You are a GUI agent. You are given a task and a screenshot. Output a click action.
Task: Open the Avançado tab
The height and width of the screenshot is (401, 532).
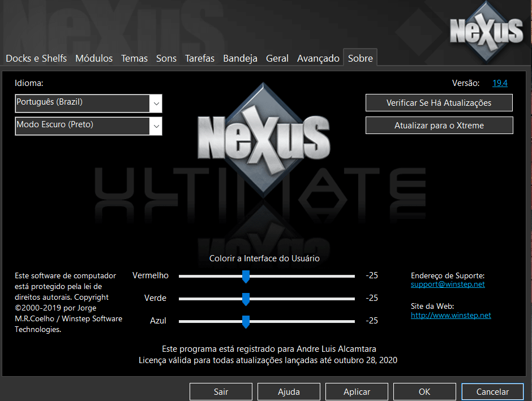318,58
